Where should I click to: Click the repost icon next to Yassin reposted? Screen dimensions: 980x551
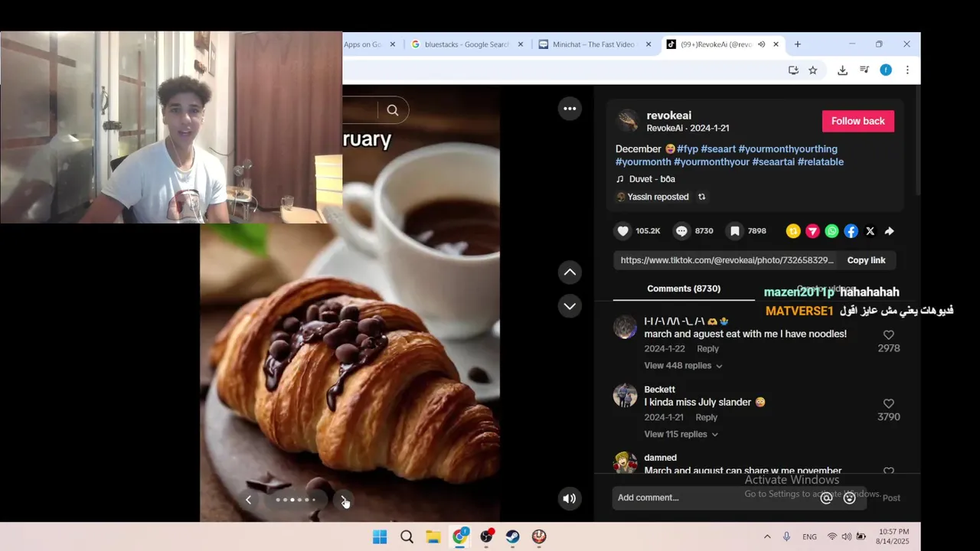click(x=701, y=197)
